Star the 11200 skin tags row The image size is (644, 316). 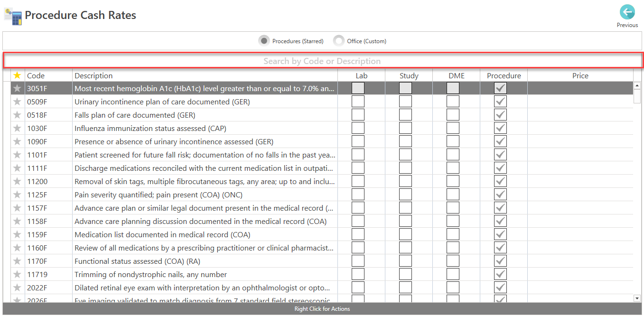click(18, 181)
